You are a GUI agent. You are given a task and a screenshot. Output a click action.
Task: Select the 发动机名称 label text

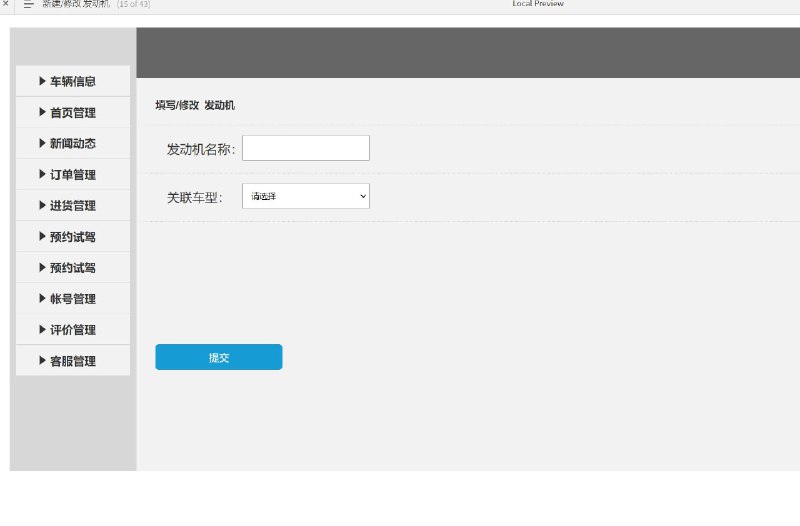click(201, 149)
